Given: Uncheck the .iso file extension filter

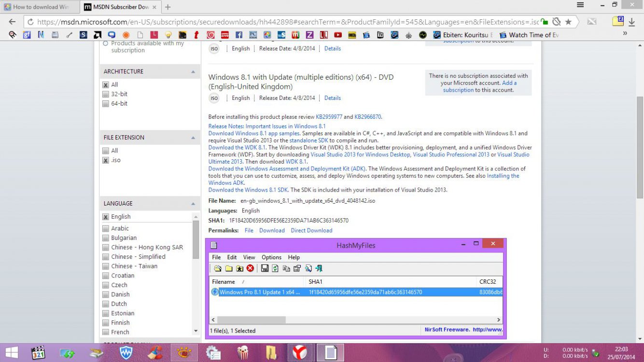Looking at the screenshot, I should point(106,160).
